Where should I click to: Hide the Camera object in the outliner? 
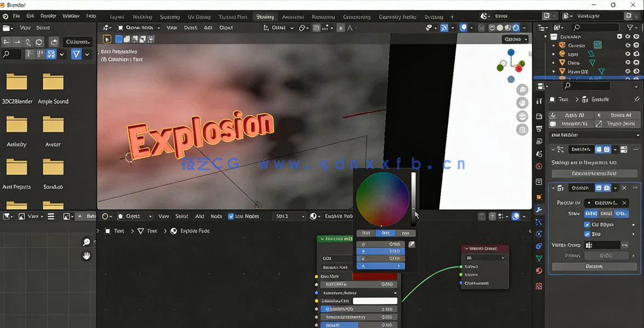pyautogui.click(x=628, y=45)
